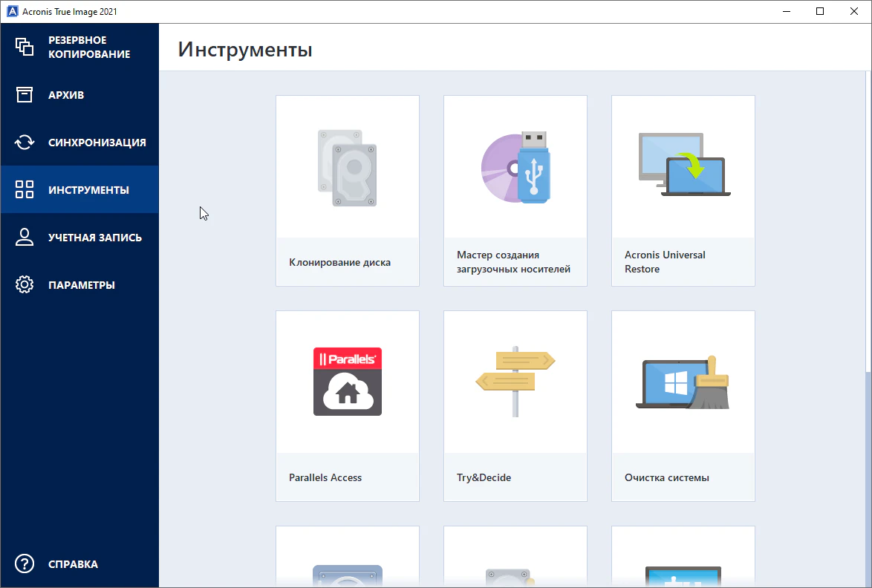
Task: Click the laptop with broom cleanup icon
Action: coord(683,383)
